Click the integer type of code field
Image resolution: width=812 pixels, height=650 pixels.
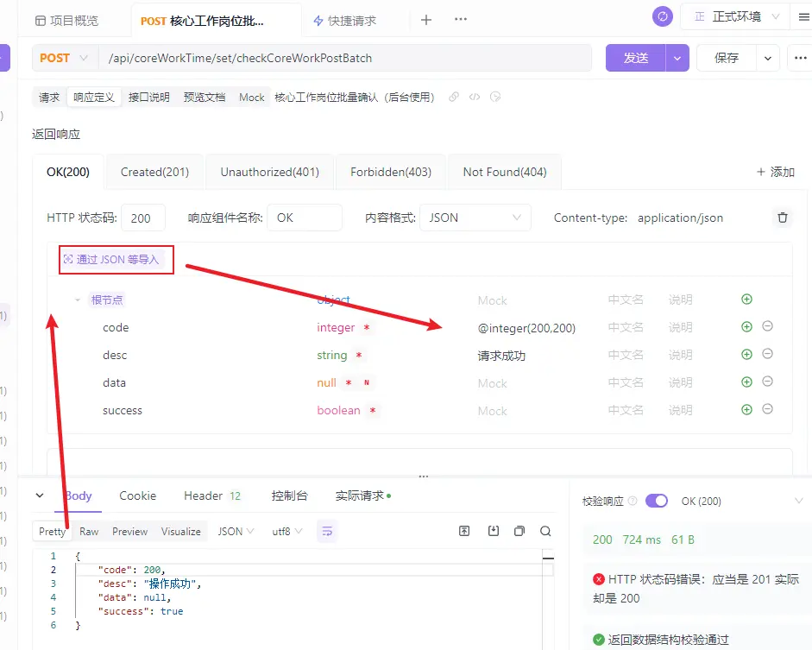pyautogui.click(x=336, y=327)
